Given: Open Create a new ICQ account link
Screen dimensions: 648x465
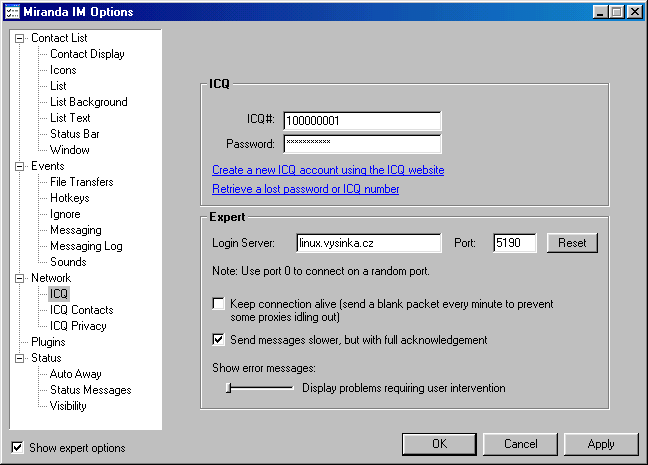Looking at the screenshot, I should click(328, 170).
